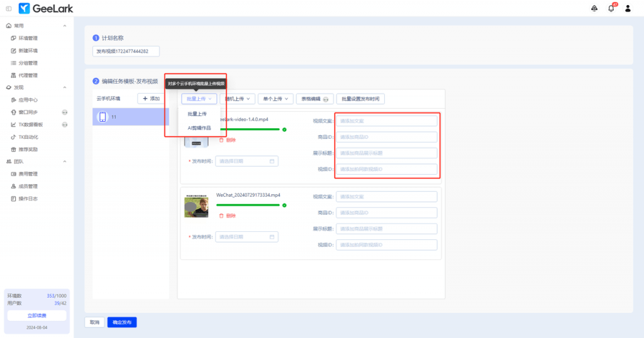Choose AI剪辑作品 from upload menu
The height and width of the screenshot is (338, 644).
point(199,128)
